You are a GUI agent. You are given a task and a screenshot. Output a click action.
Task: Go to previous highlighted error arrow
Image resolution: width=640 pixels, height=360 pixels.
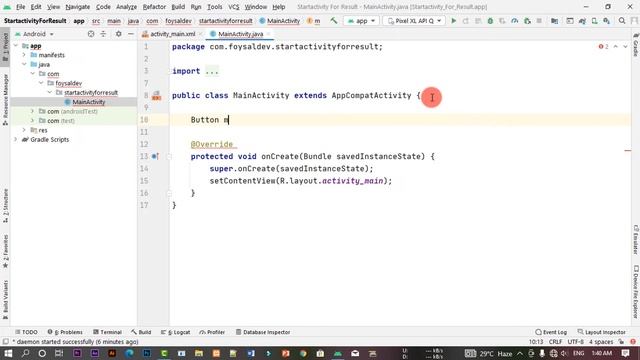pos(616,47)
